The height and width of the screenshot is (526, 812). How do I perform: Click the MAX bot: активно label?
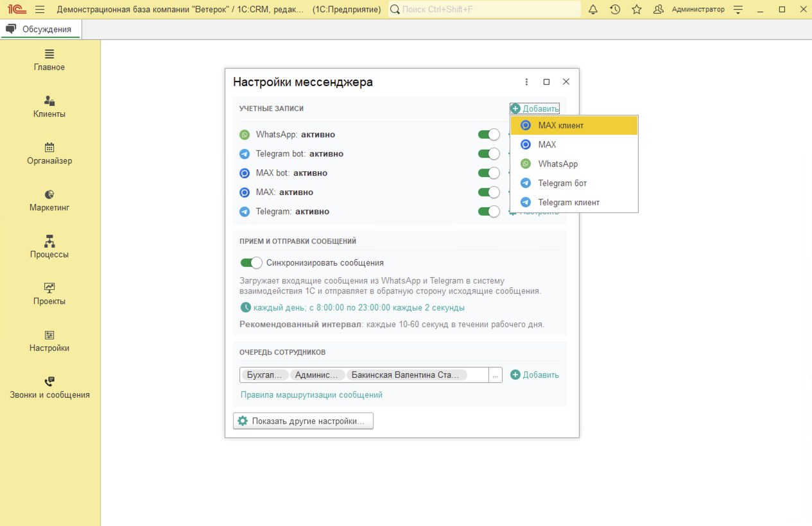291,173
